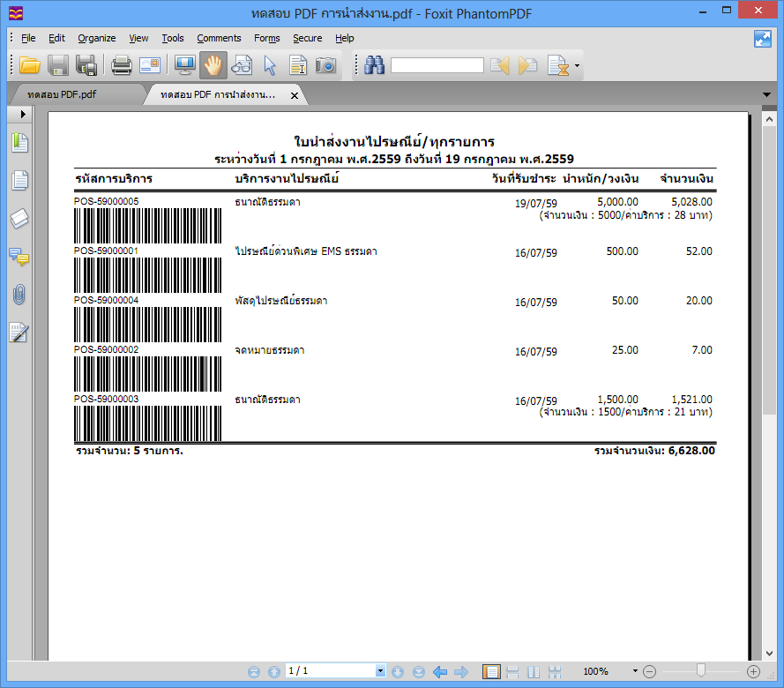
Task: Open the page number dropdown
Action: [x=380, y=670]
